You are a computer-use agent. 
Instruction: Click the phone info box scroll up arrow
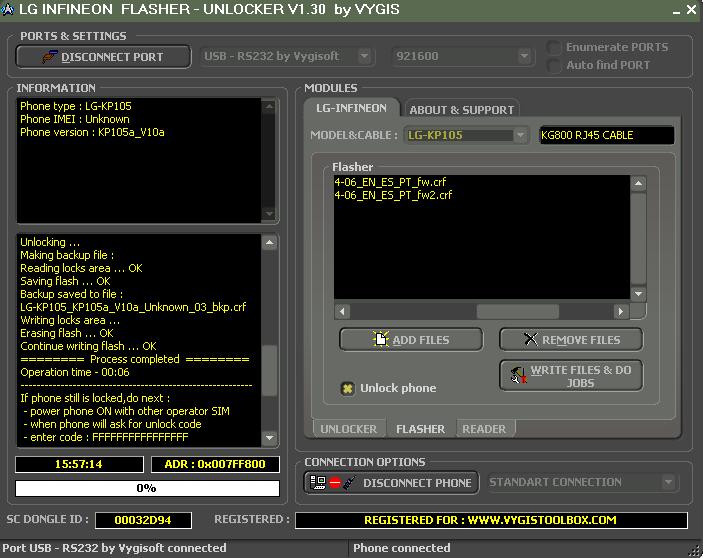(x=269, y=107)
